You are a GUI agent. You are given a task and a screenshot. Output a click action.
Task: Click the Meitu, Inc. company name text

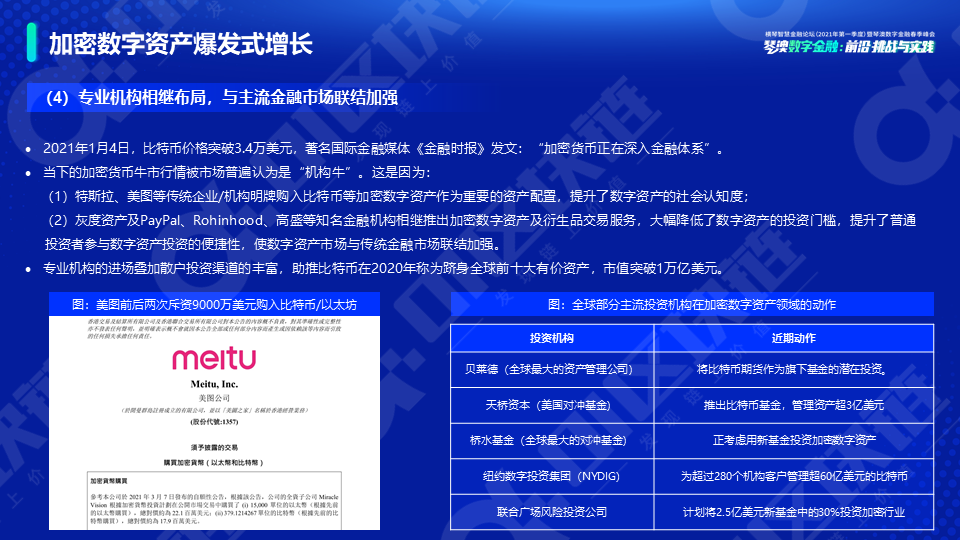(x=214, y=384)
